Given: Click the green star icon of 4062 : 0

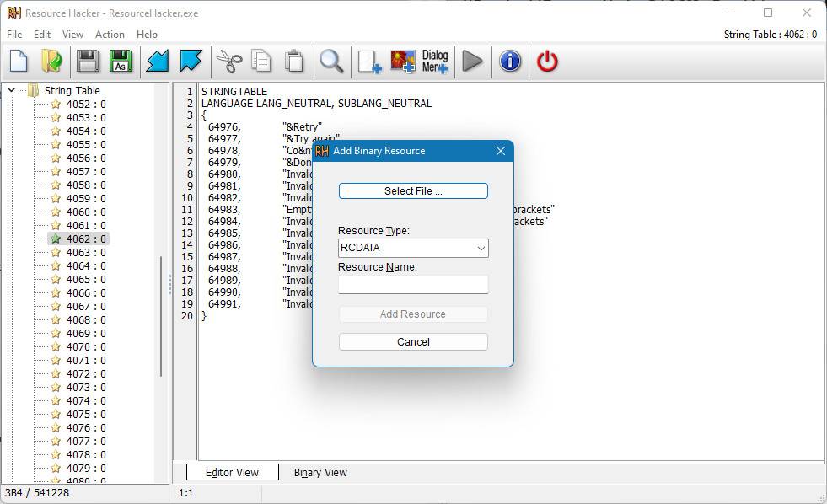Looking at the screenshot, I should tap(56, 239).
